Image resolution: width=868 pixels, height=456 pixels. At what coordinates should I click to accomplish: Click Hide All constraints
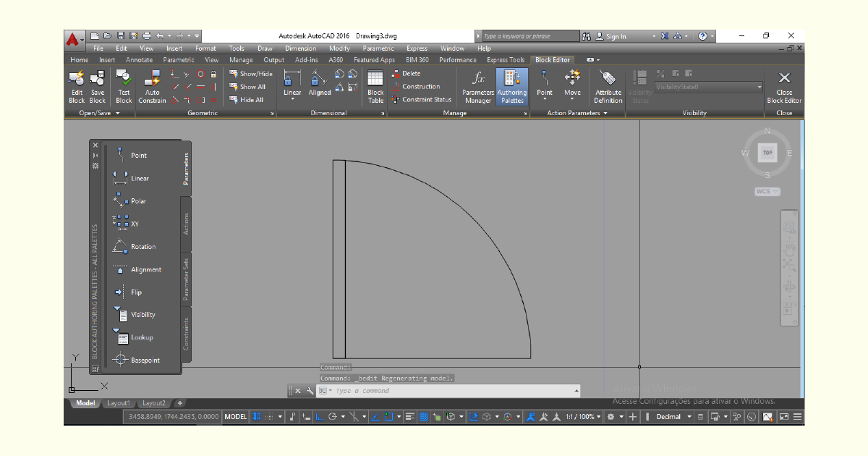[x=247, y=100]
